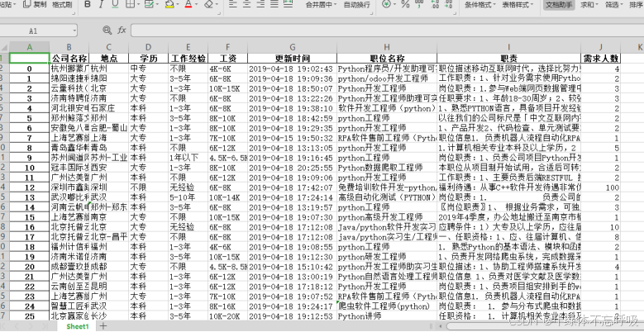644x332 pixels.
Task: Align text right with the right-align icon
Action: (x=260, y=4)
